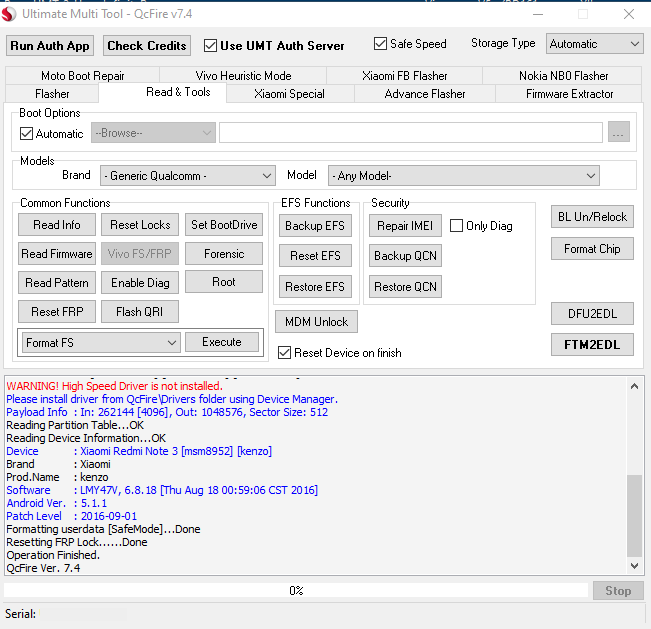Click the log scrollbar down arrow
Image resolution: width=651 pixels, height=629 pixels.
634,566
